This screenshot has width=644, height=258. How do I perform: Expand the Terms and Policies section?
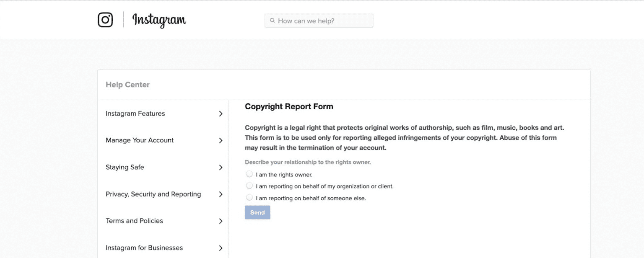click(135, 221)
